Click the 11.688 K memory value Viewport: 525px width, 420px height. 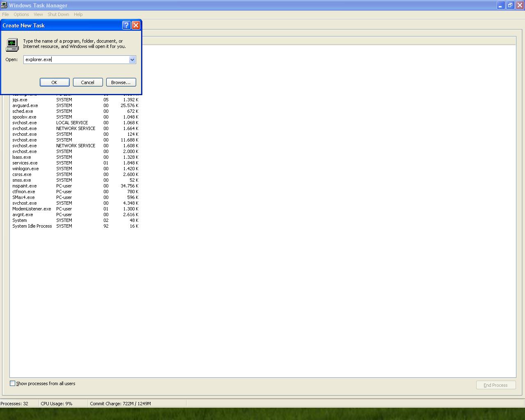130,140
